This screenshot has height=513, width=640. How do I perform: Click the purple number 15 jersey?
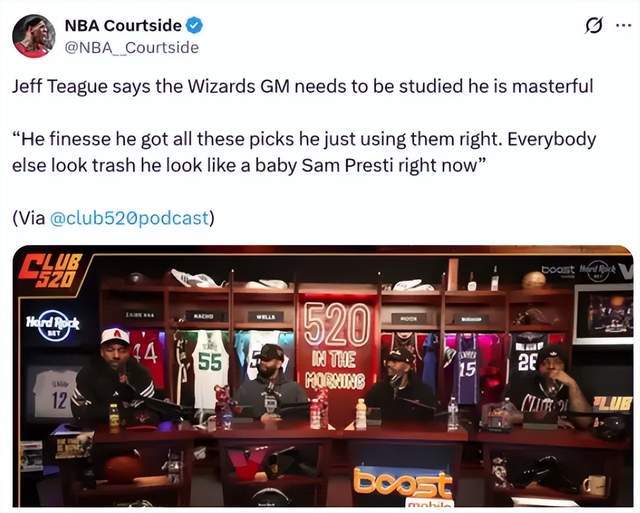(x=467, y=367)
